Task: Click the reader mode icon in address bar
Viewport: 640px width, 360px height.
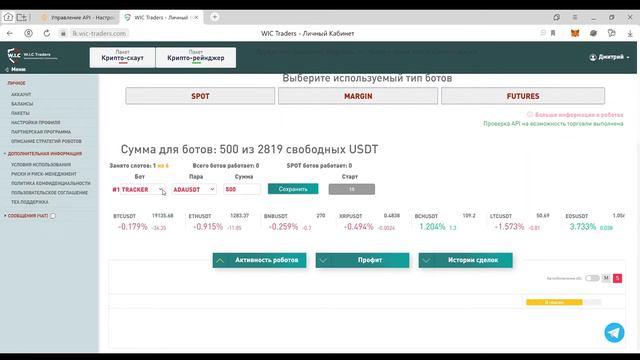Action: [543, 33]
